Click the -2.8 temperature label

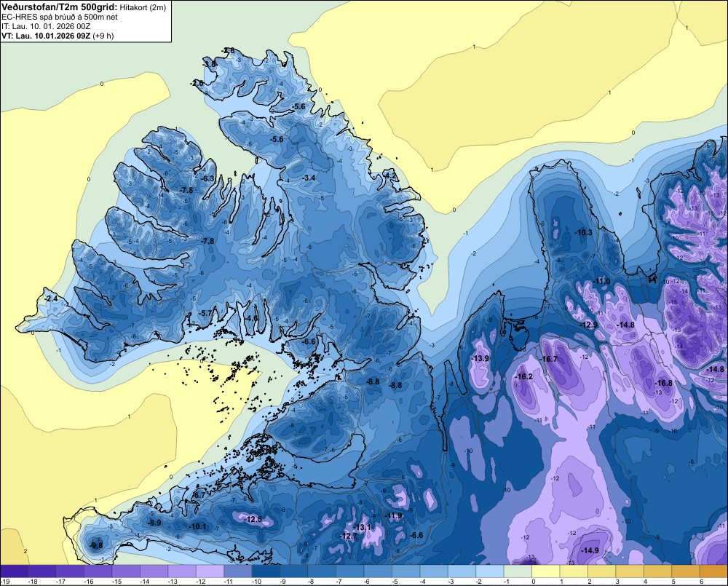point(228,51)
